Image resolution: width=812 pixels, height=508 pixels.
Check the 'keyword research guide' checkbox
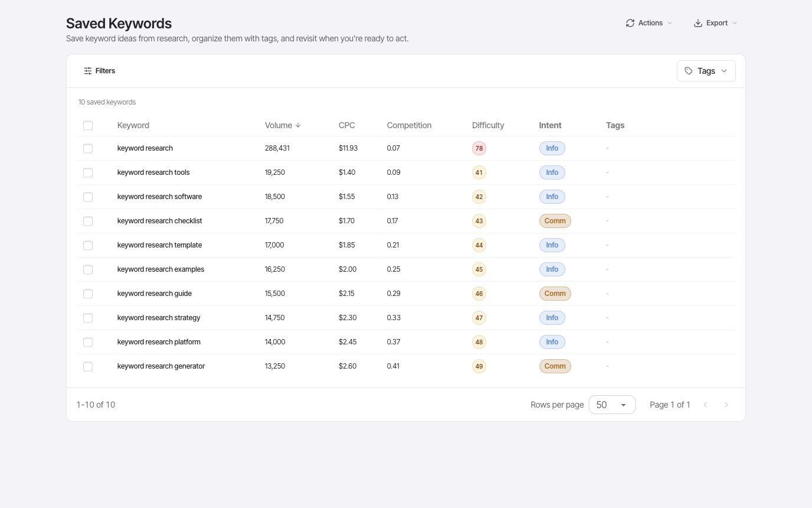(x=88, y=294)
